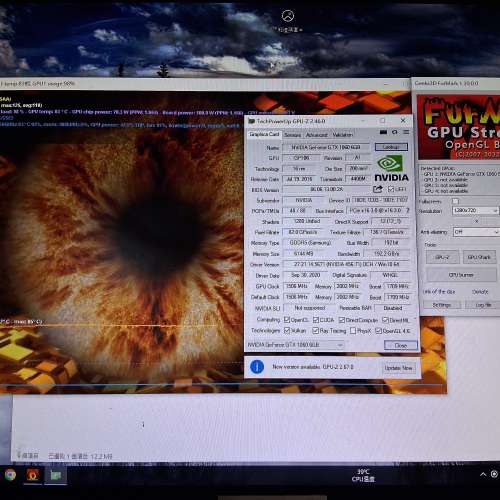500x500 pixels.
Task: Click the Close button in GPU-Z
Action: [x=401, y=345]
